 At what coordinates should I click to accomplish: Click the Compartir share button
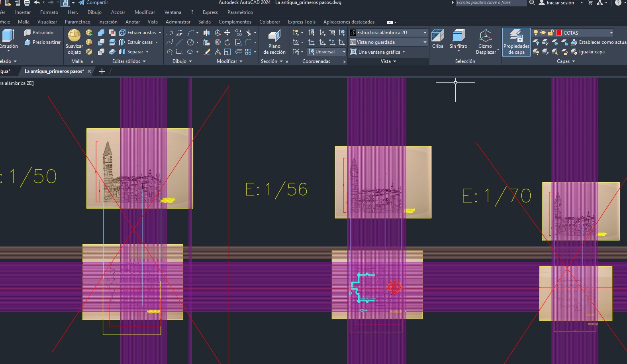93,2
